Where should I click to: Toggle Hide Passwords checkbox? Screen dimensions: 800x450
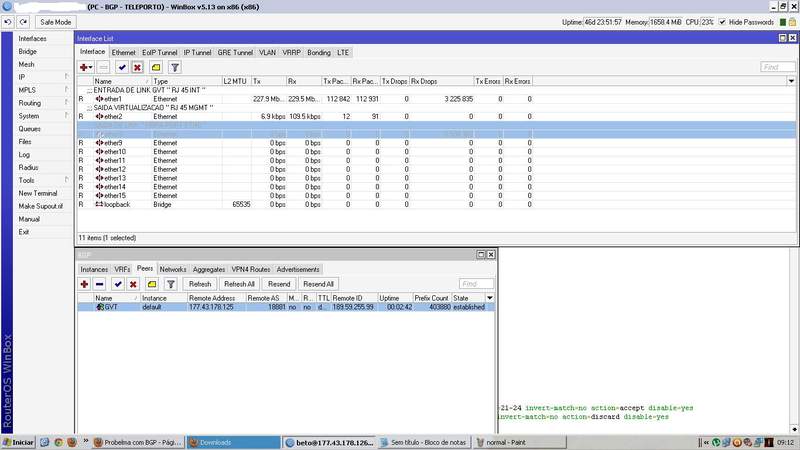click(x=722, y=22)
